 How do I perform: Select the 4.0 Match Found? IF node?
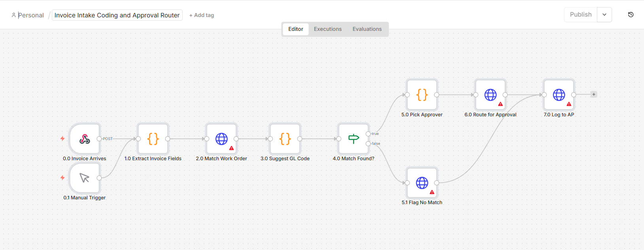pos(353,139)
